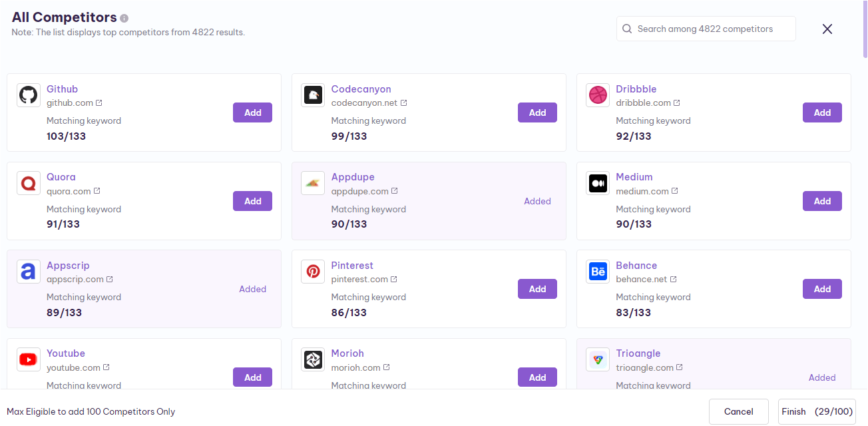The width and height of the screenshot is (868, 426).
Task: Open quora.com external link icon
Action: pos(97,191)
